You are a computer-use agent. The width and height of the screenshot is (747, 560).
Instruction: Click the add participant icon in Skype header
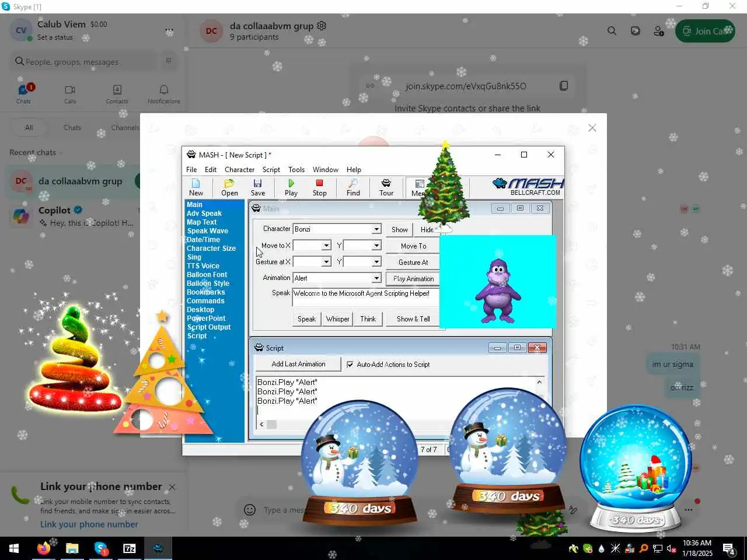click(x=659, y=31)
